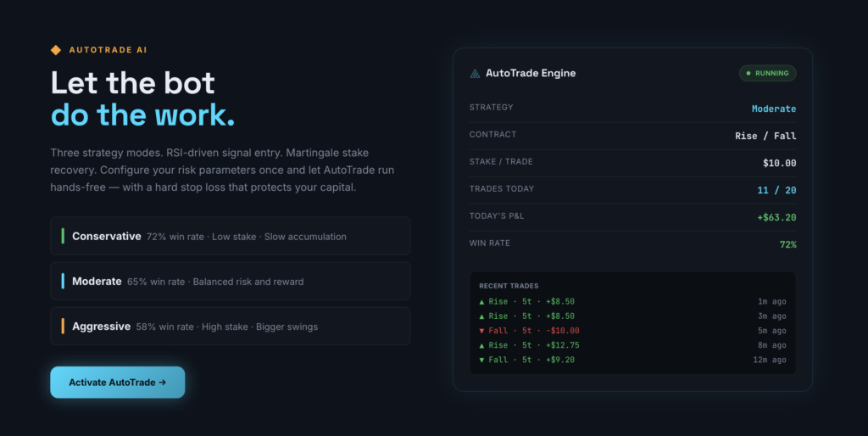
Task: Click the green down arrow on the +$9.20 trade
Action: [x=481, y=361]
